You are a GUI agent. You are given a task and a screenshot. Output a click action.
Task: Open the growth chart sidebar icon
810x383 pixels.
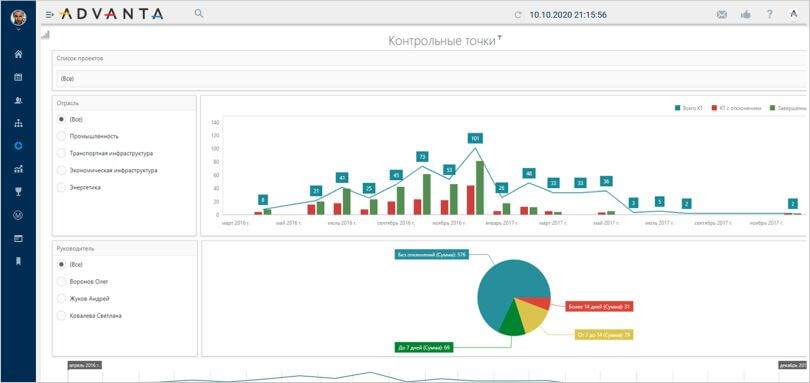click(x=18, y=169)
